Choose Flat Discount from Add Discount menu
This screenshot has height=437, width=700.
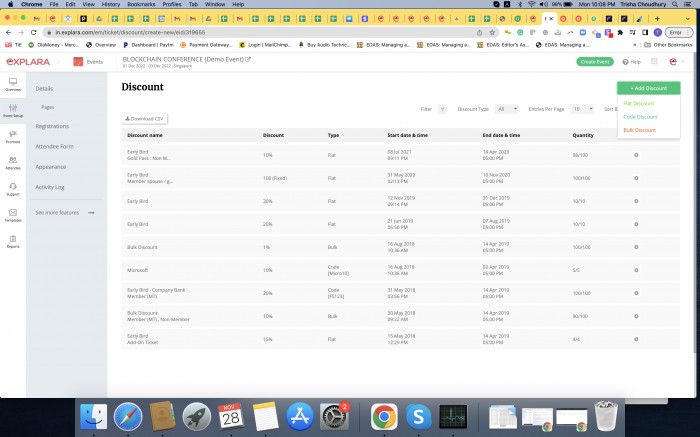coord(638,104)
